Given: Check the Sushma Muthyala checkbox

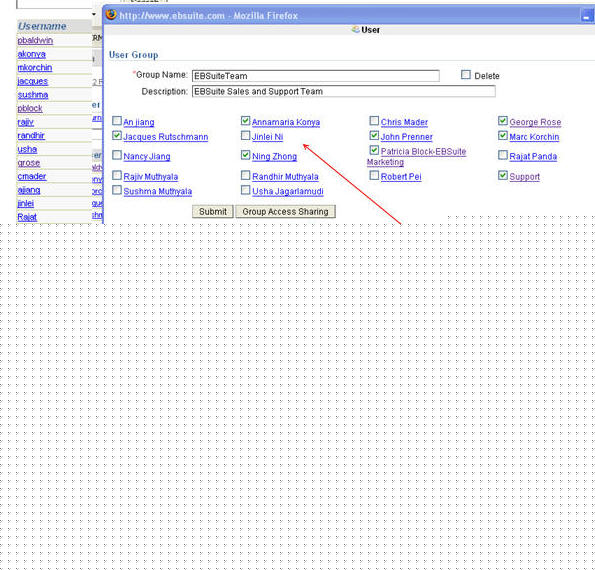Looking at the screenshot, I should 117,190.
